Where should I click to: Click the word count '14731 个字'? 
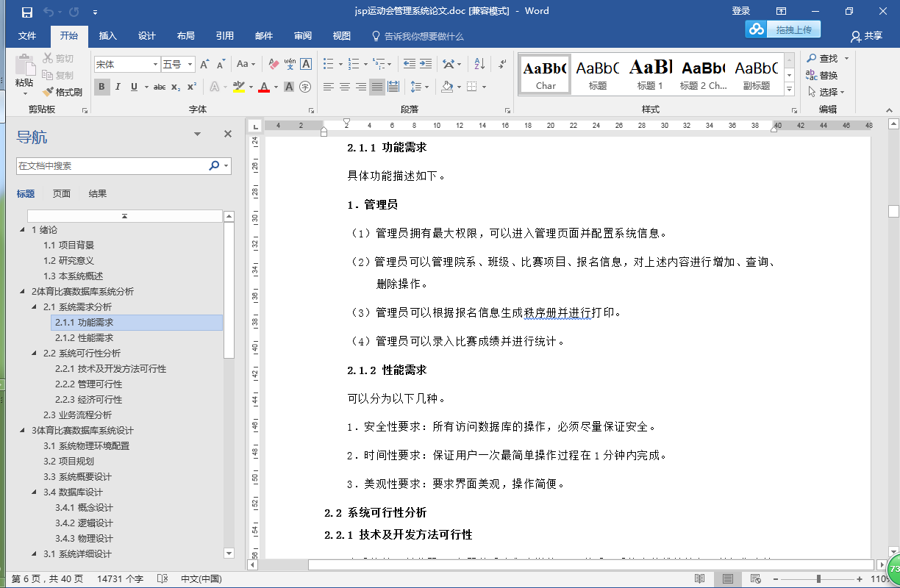pos(121,579)
